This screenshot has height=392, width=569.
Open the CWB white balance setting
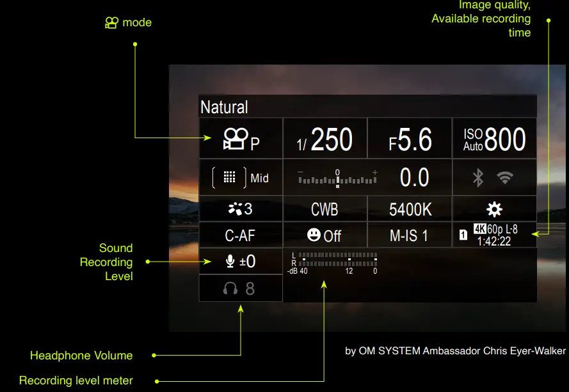[x=325, y=209]
